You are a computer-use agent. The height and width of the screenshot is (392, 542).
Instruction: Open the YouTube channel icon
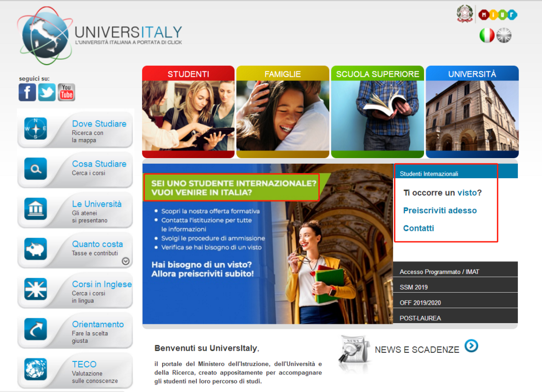[66, 92]
